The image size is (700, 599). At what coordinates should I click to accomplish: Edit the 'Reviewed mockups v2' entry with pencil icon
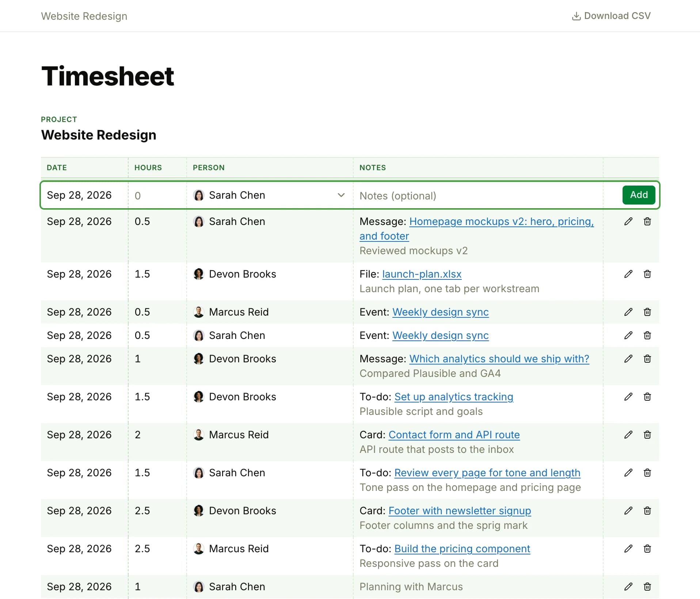point(628,221)
